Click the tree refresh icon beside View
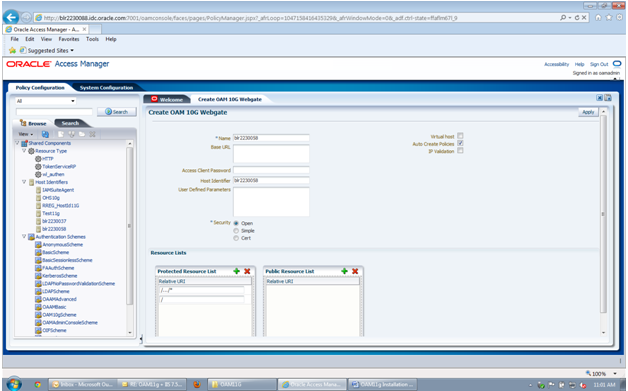Screen dimensions: 628x391 click(x=45, y=134)
